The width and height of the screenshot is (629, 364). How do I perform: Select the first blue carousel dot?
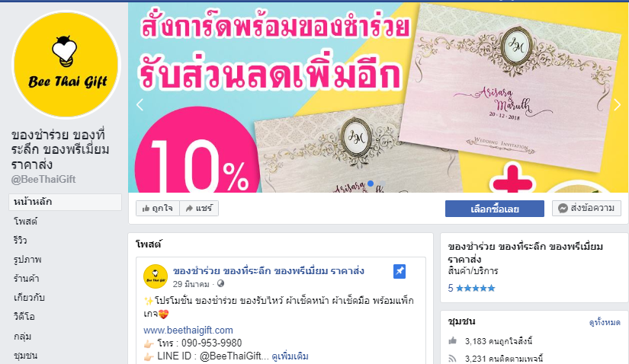click(371, 184)
